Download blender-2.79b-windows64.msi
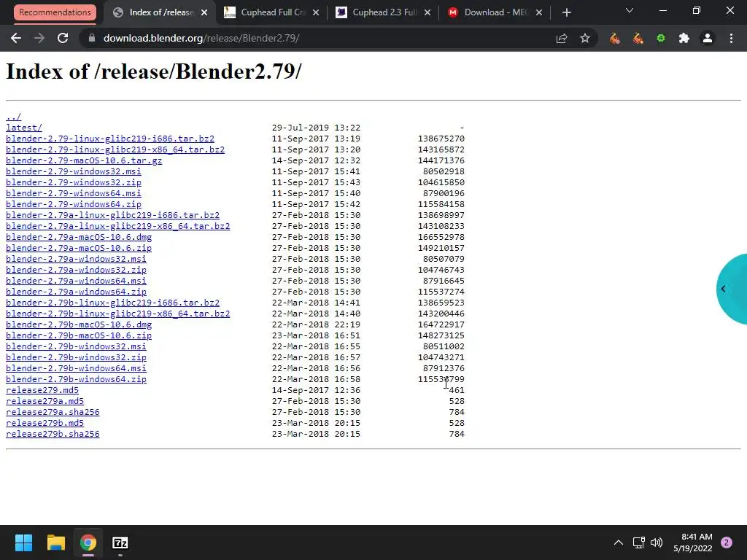The image size is (747, 560). pyautogui.click(x=76, y=368)
